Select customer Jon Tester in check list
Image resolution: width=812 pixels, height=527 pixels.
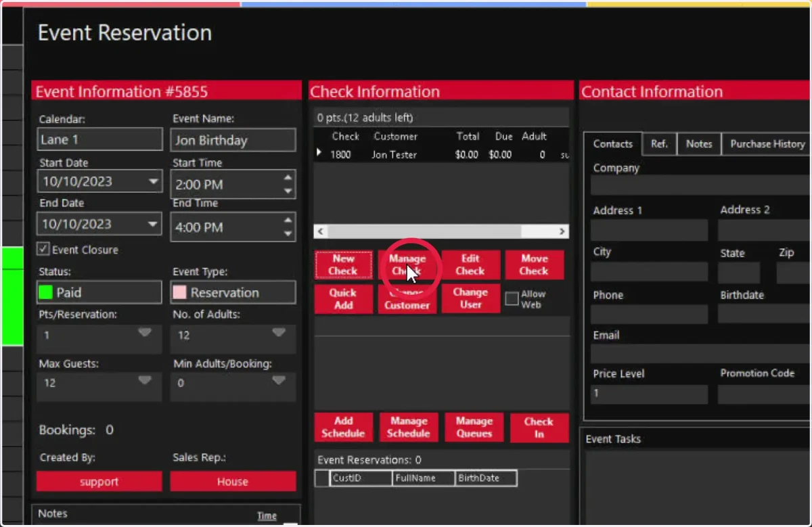click(x=394, y=155)
